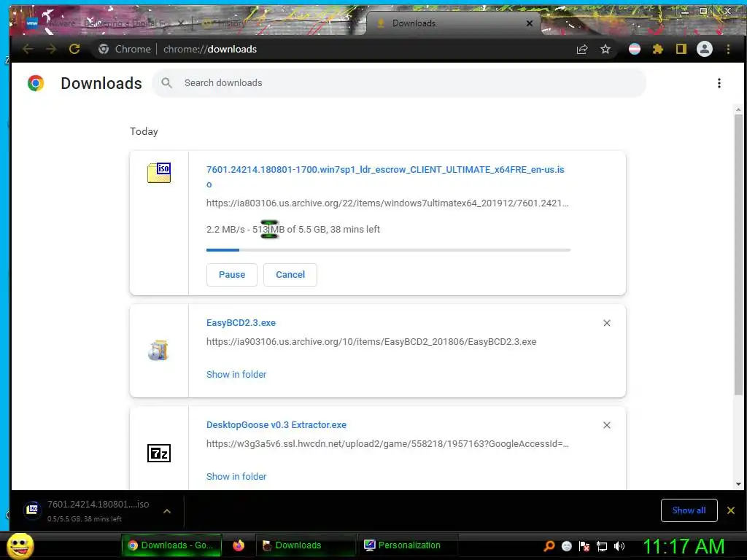Show EasyBCD2.3.exe in folder

pyautogui.click(x=236, y=374)
